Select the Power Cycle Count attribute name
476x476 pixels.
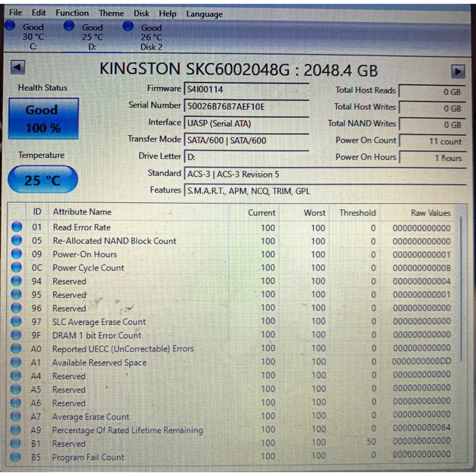[x=88, y=268]
